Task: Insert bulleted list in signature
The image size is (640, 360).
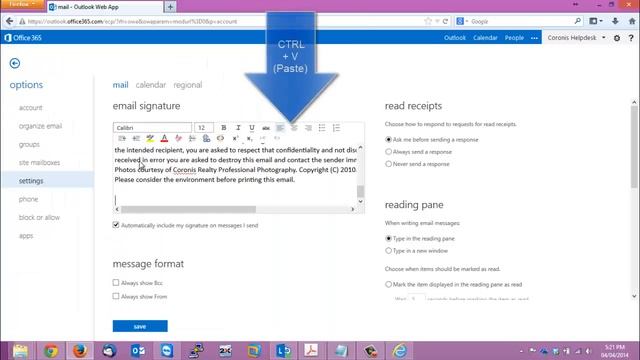Action: coord(322,128)
